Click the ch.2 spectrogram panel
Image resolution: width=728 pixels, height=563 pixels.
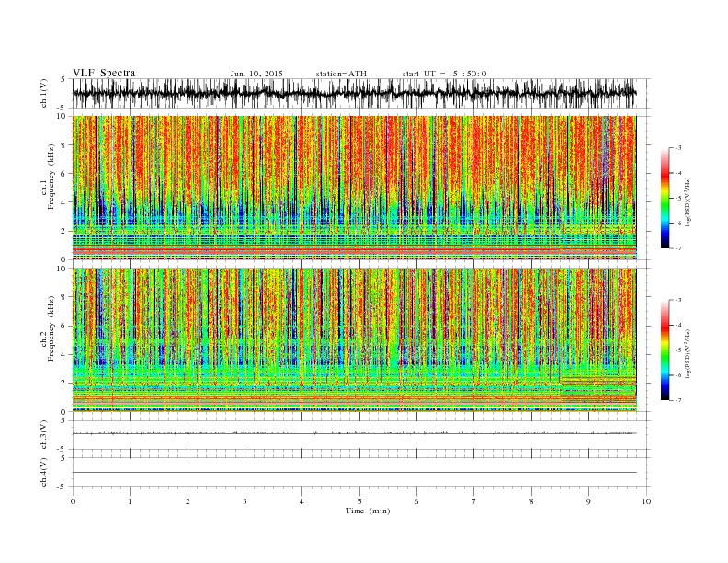click(x=355, y=340)
